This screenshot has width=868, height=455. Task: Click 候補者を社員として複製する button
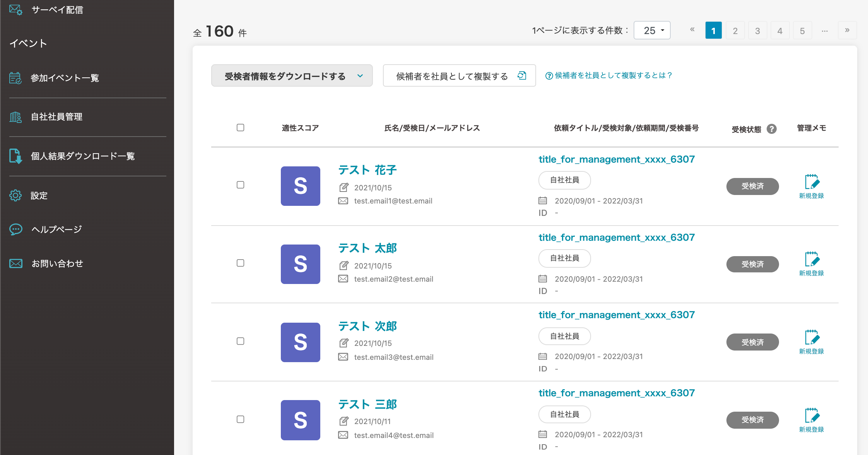459,76
